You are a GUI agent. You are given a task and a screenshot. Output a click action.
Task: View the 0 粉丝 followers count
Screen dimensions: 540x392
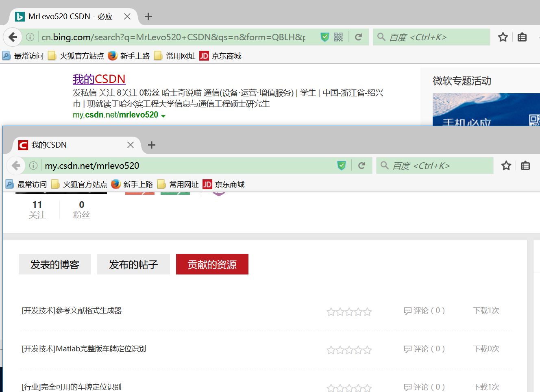[81, 210]
